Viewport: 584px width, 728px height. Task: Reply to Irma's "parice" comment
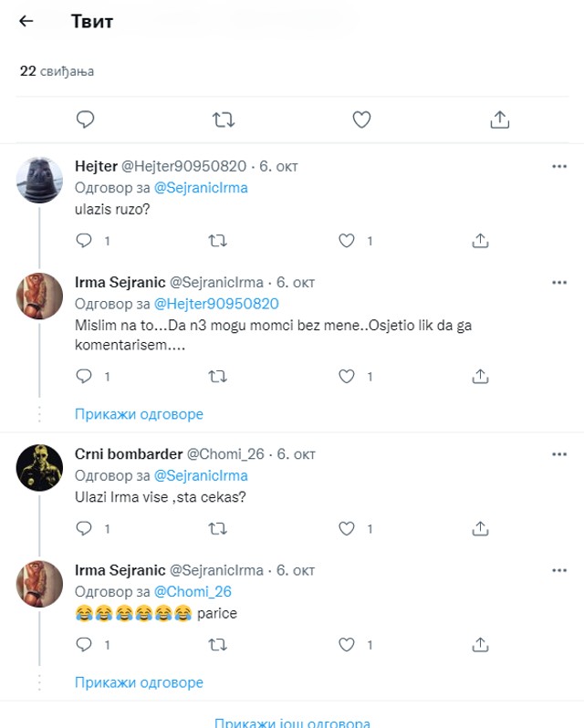[83, 645]
